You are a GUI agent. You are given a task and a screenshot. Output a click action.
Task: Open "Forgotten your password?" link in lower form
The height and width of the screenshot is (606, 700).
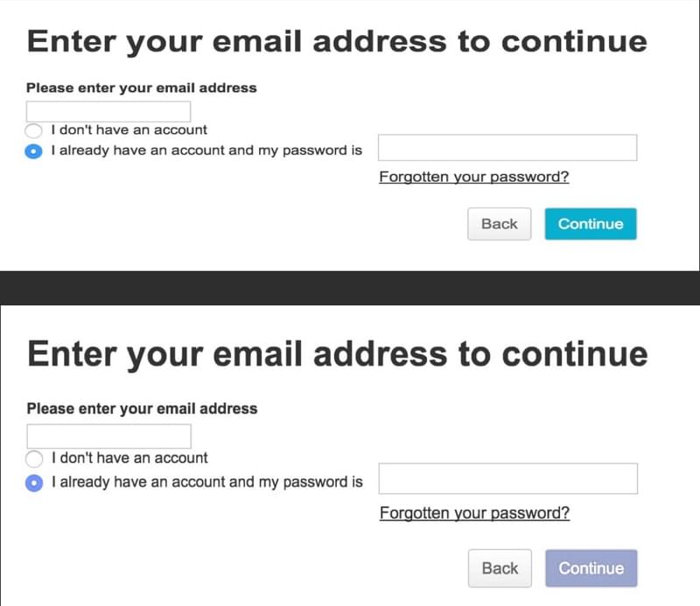coord(474,513)
